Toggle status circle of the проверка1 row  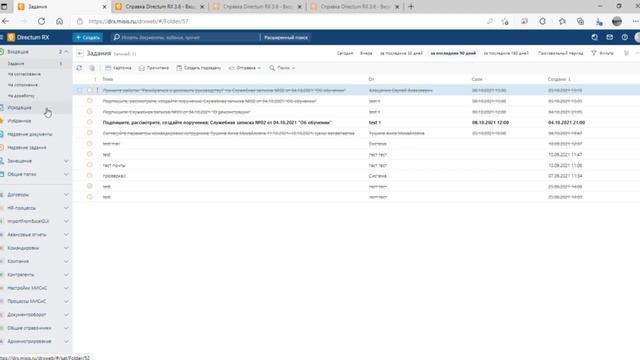coord(89,176)
